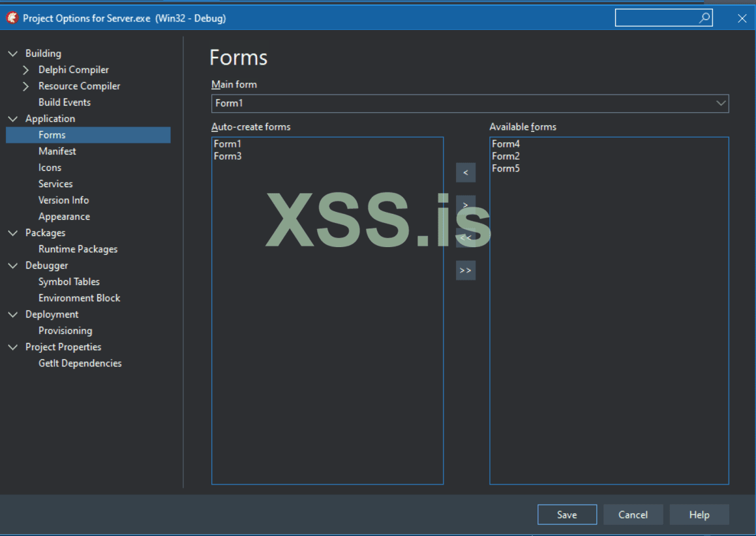Click the Help button

tap(699, 514)
